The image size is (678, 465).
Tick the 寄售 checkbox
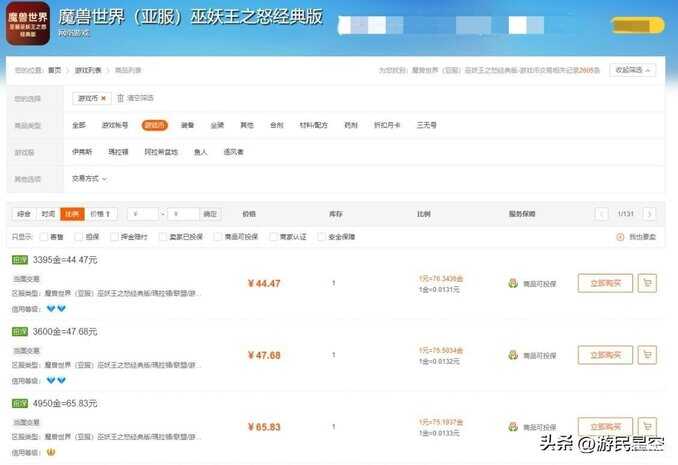point(43,237)
